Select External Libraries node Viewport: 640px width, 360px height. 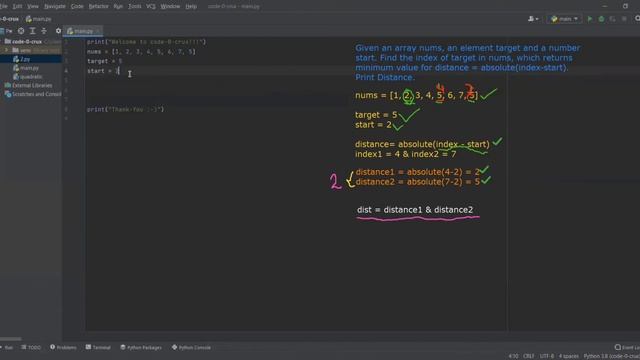click(x=29, y=85)
